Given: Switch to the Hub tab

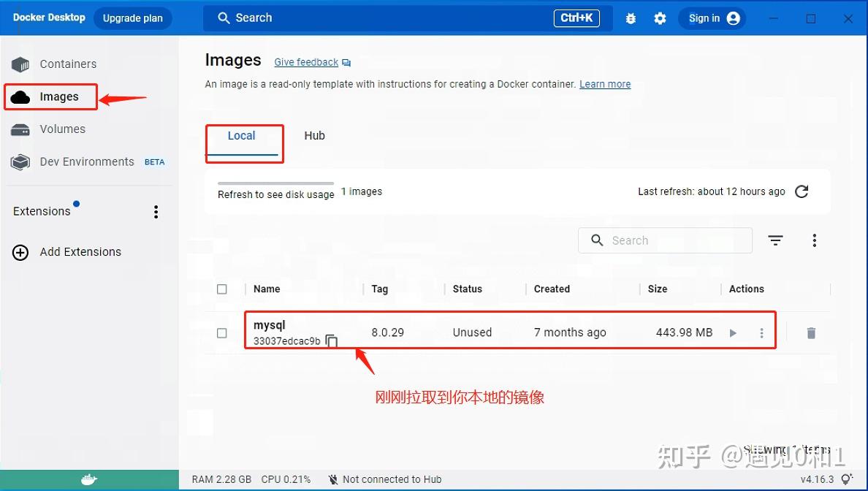Looking at the screenshot, I should click(314, 136).
